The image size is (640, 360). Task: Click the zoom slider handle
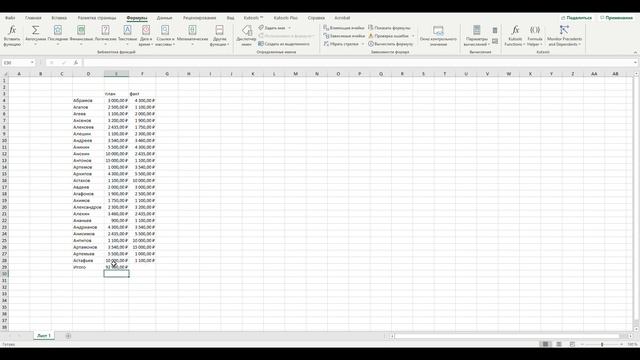602,344
